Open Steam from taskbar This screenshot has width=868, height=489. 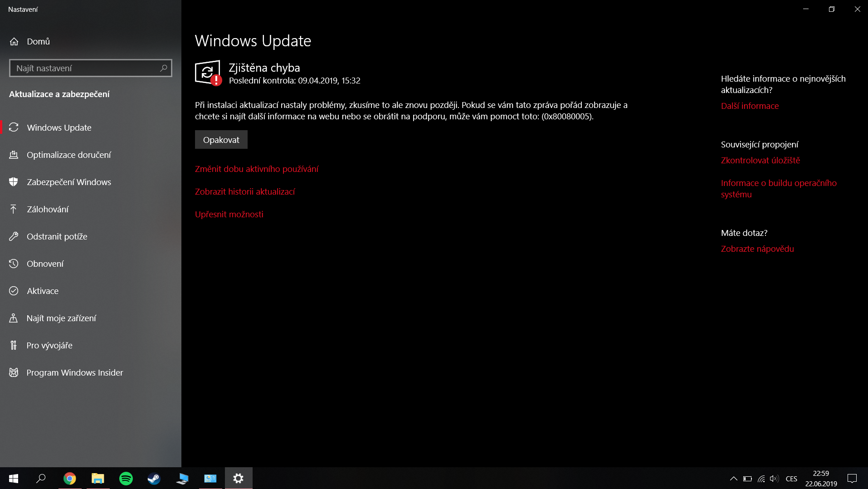(x=154, y=478)
